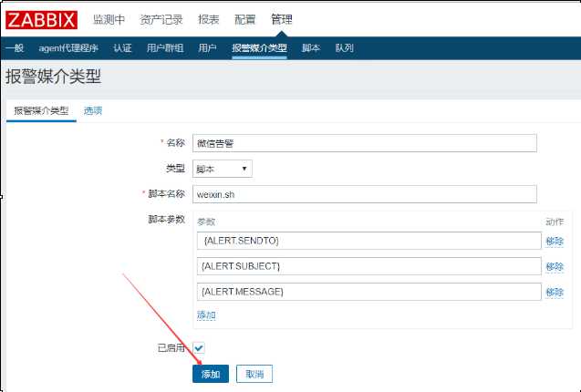Viewport: 581px width, 392px height.
Task: Click the 添加 link under script parameters
Action: click(x=206, y=315)
